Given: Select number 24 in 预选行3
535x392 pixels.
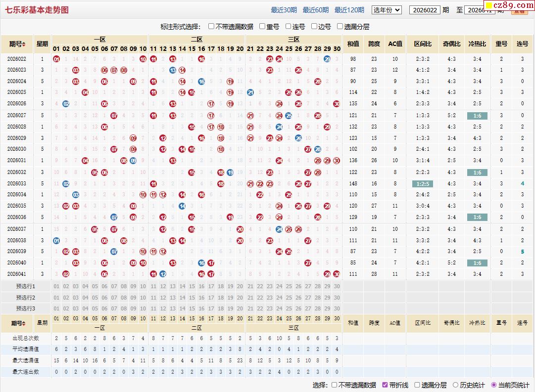Looking at the screenshot, I should [x=279, y=308].
